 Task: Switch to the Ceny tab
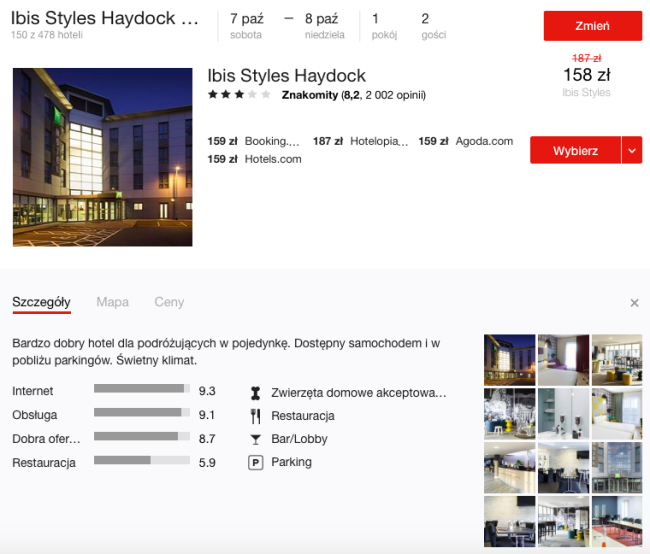[169, 302]
